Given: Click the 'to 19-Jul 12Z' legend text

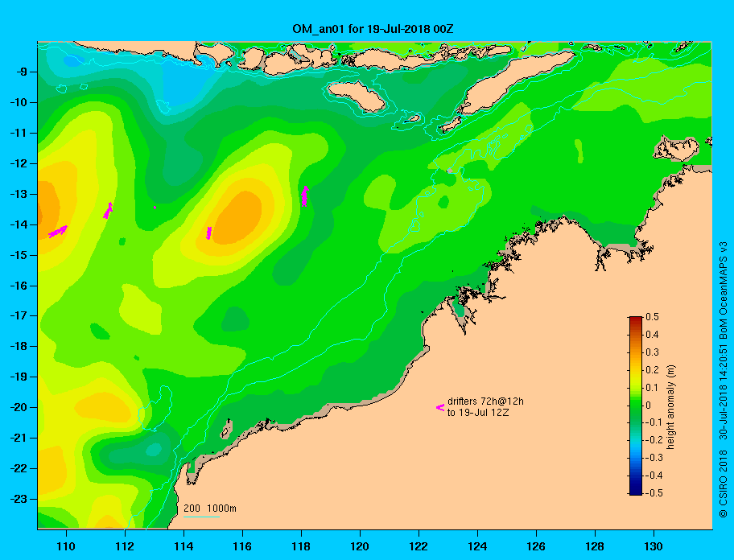Looking at the screenshot, I should click(478, 413).
